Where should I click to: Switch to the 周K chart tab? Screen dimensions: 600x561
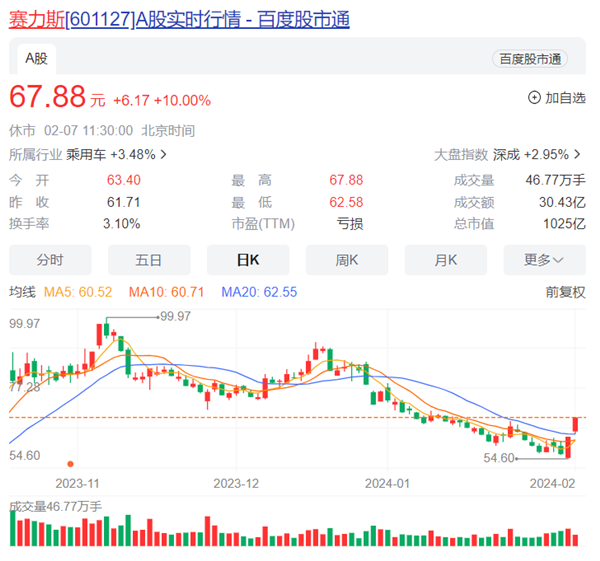[x=347, y=260]
